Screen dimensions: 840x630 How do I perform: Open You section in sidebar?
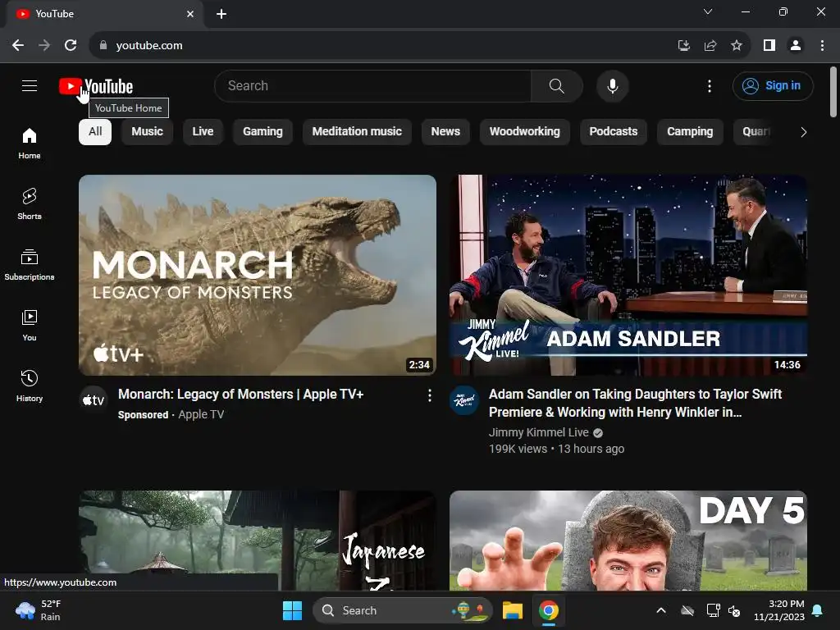30,325
